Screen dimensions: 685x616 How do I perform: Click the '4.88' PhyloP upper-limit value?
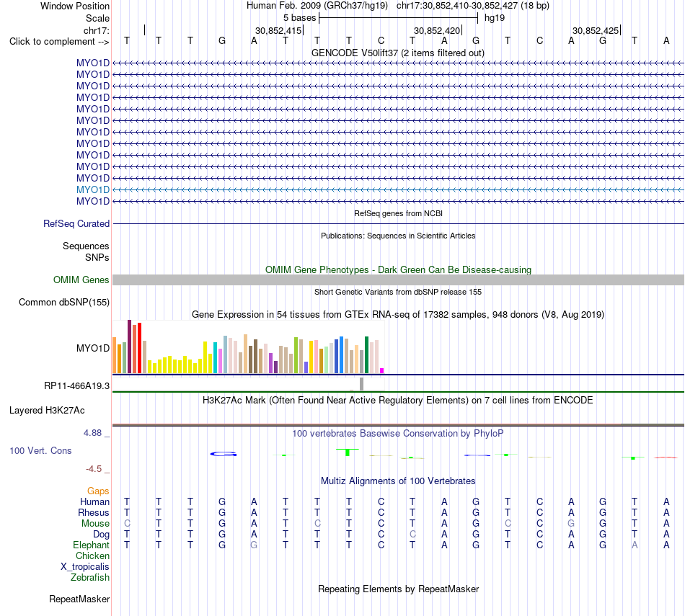pyautogui.click(x=92, y=432)
